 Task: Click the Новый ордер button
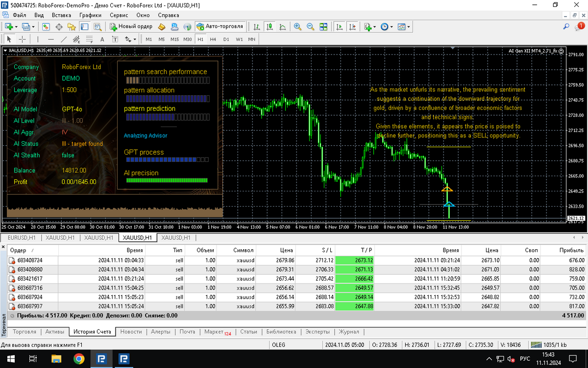[x=131, y=26]
